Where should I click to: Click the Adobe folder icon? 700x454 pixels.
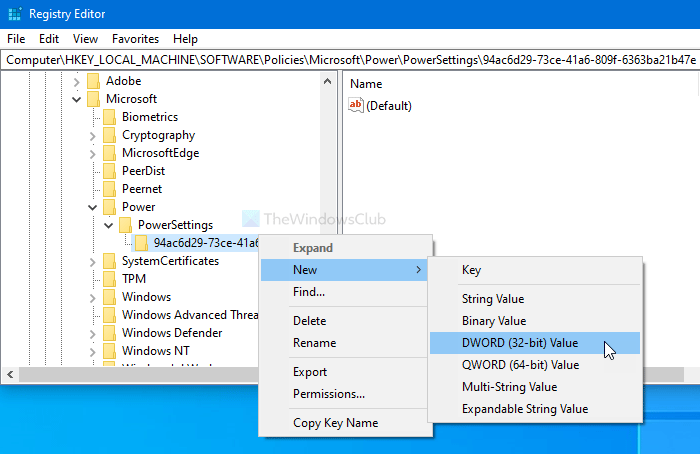coord(93,81)
